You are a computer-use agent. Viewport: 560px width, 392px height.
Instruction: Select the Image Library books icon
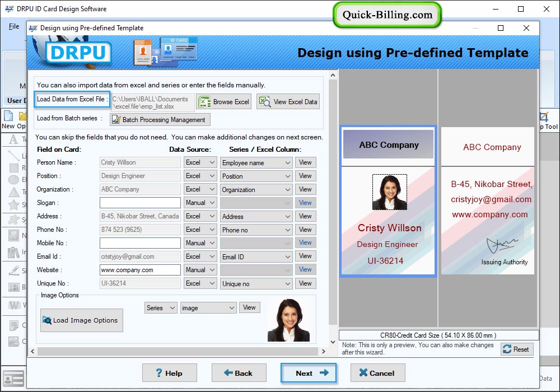coord(13,253)
